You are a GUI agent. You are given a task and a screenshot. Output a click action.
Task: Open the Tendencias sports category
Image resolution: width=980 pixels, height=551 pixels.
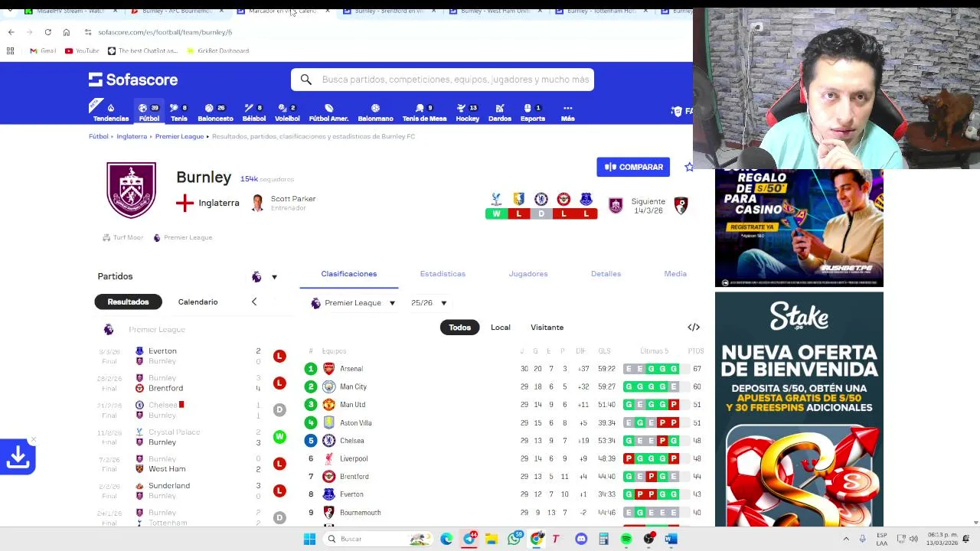point(111,112)
